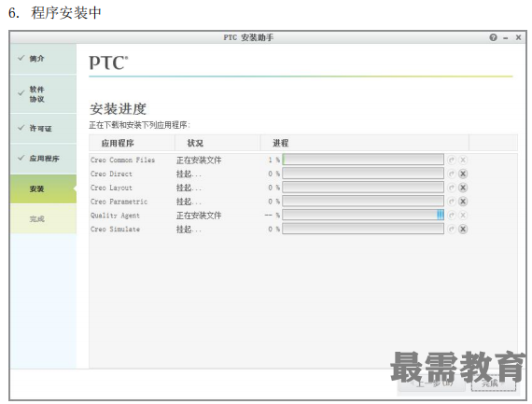Viewport: 532px width, 404px height.
Task: Select the Creo Common Files row name
Action: coord(123,160)
